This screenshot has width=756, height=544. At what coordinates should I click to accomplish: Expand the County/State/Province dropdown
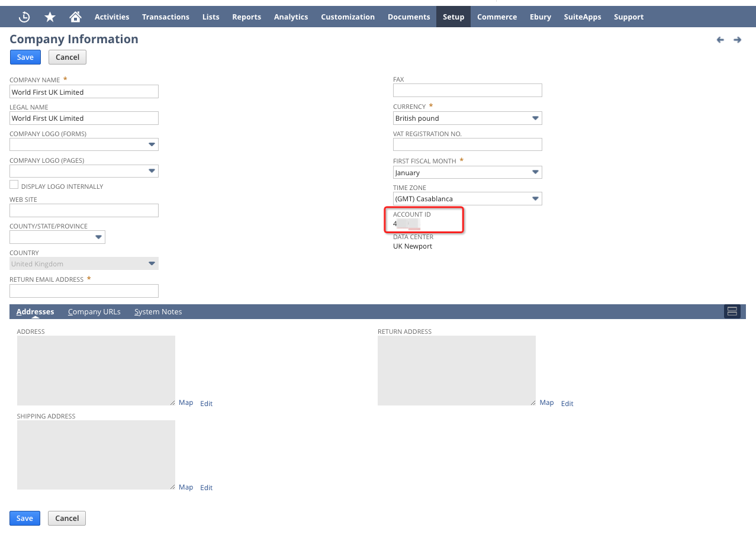(98, 237)
